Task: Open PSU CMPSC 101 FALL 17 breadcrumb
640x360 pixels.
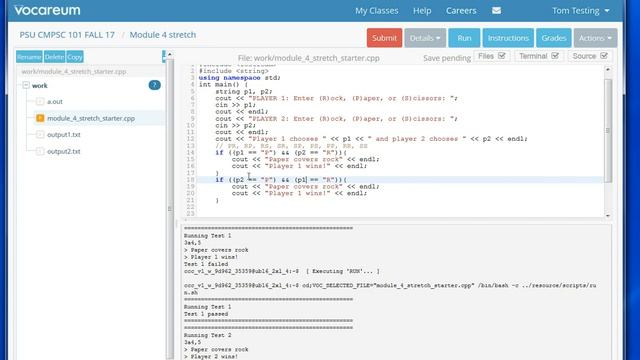Action: 67,35
